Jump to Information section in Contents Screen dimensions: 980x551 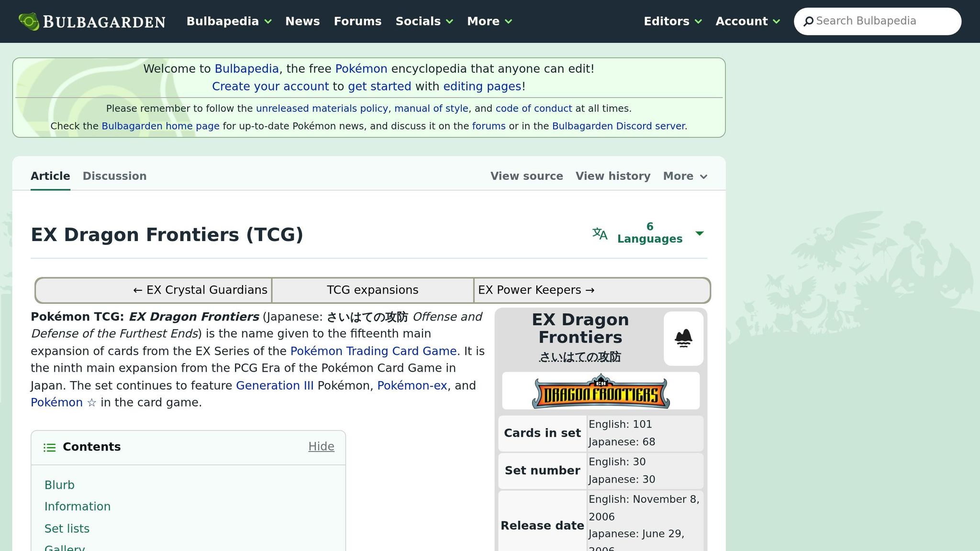click(78, 507)
